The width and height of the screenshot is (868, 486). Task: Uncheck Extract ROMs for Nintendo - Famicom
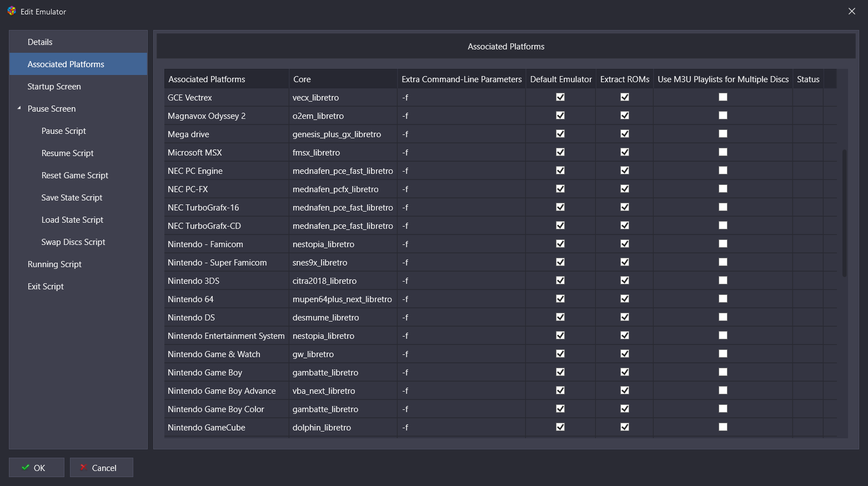click(x=625, y=244)
